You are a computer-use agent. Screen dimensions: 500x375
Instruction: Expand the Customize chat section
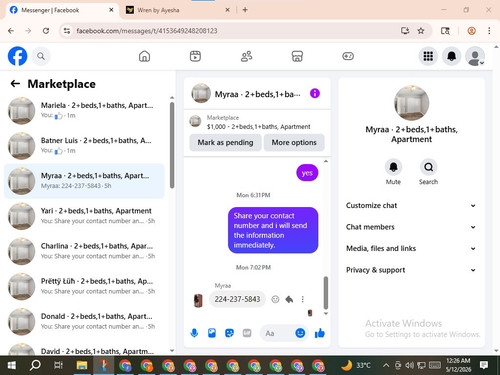click(411, 205)
